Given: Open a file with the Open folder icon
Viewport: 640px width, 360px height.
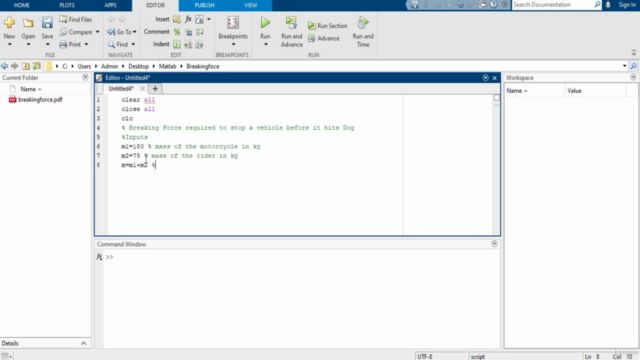Looking at the screenshot, I should coord(28,23).
